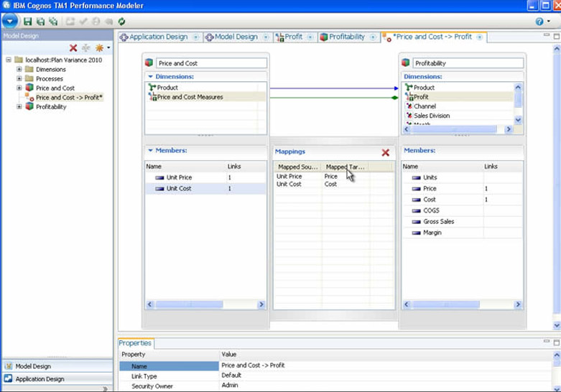
Task: Click the Mapped Source column header
Action: click(297, 167)
